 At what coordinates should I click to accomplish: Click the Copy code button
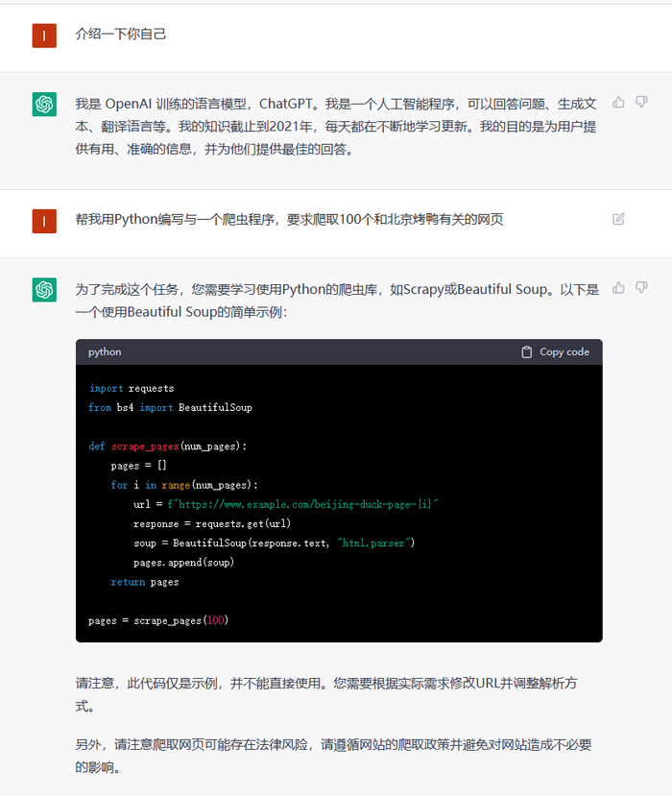pos(555,351)
